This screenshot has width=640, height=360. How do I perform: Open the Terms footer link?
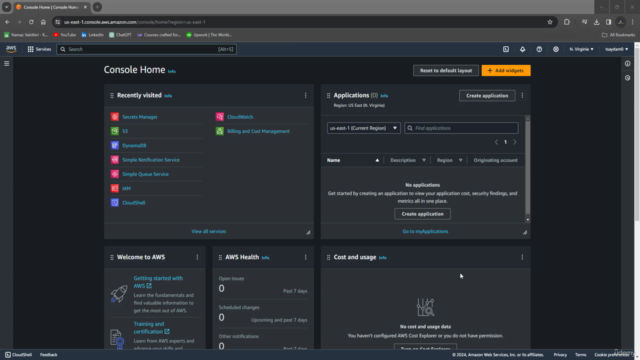pos(580,355)
